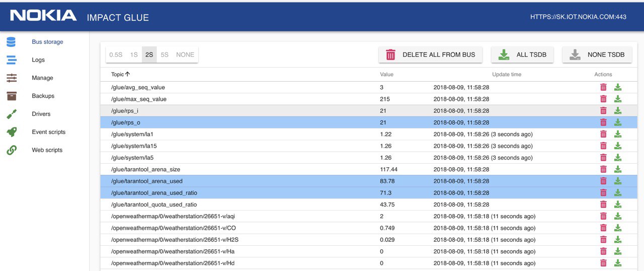The image size is (644, 271).
Task: Go to the Manage page
Action: pos(42,78)
